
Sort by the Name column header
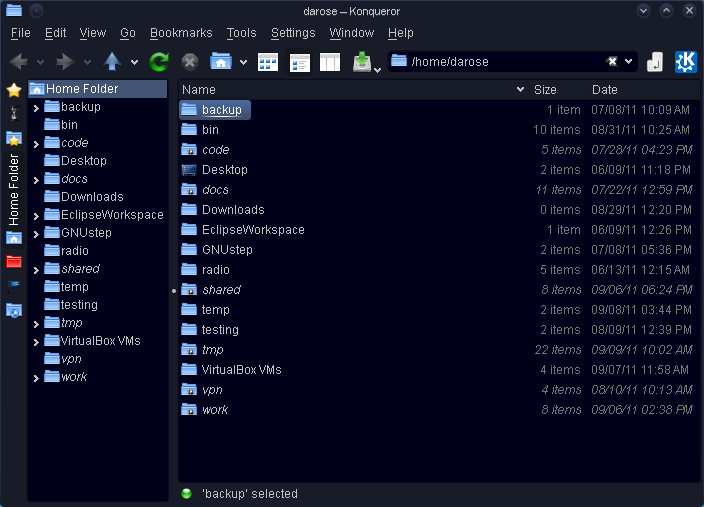[354, 90]
